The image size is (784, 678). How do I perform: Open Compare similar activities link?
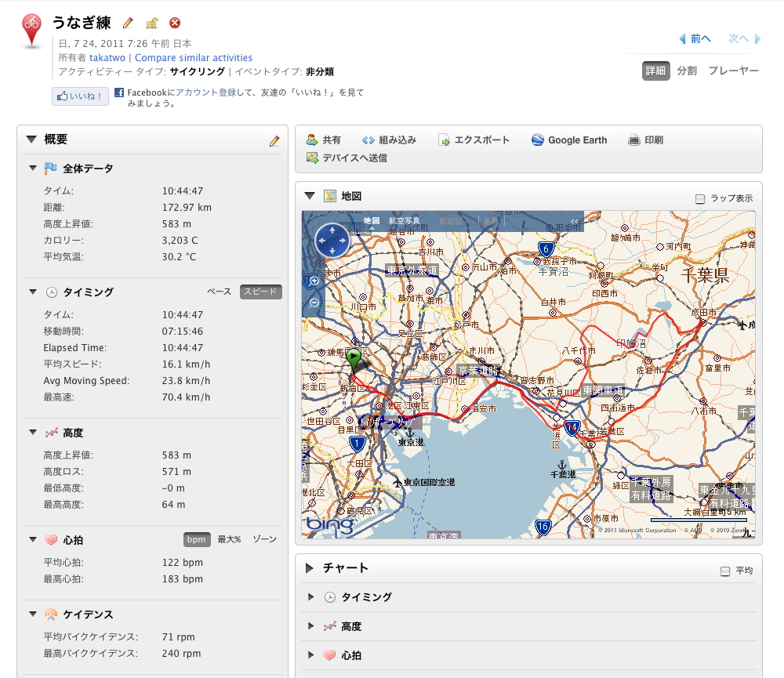194,57
